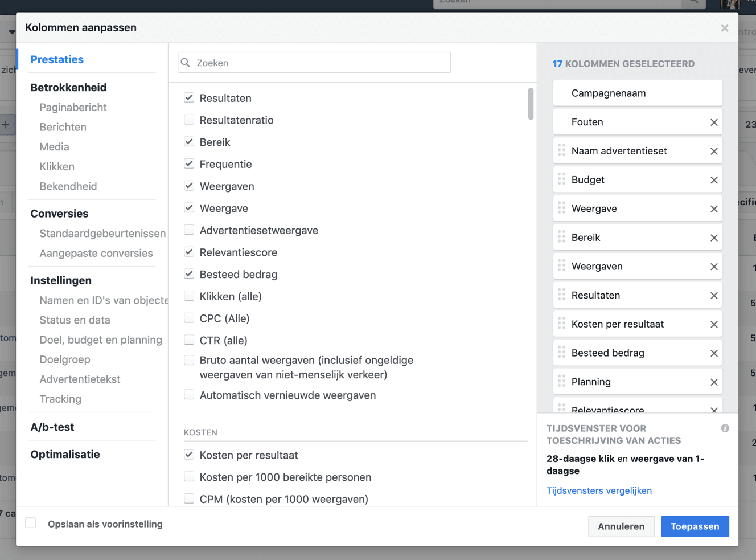Click drag handle of Planning column
Viewport: 756px width, 560px height.
(x=562, y=381)
